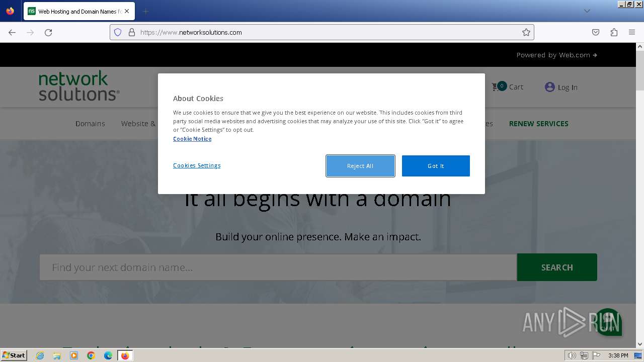This screenshot has height=362, width=644.
Task: Open the Save to Pocket icon
Action: tap(596, 32)
